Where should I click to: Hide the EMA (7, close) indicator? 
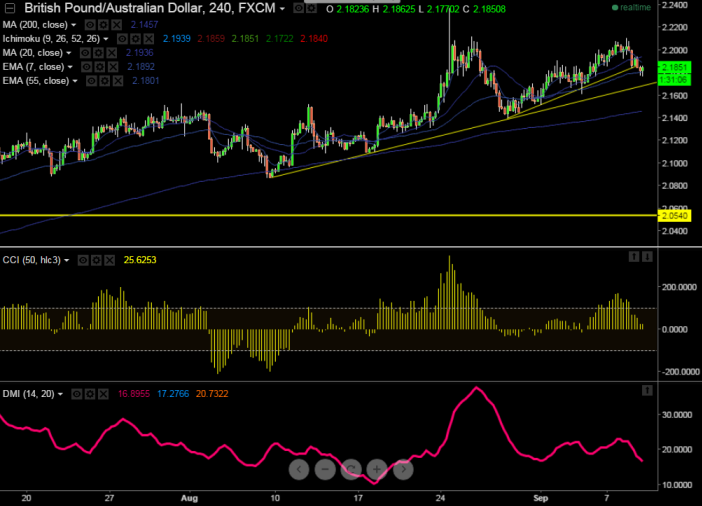[86, 67]
